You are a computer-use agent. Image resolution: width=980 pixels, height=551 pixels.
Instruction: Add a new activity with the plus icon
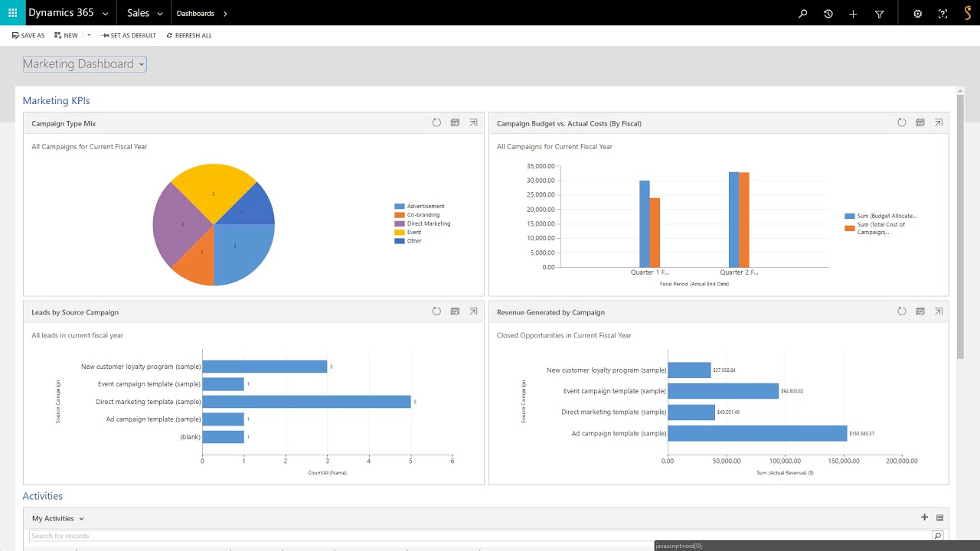924,517
